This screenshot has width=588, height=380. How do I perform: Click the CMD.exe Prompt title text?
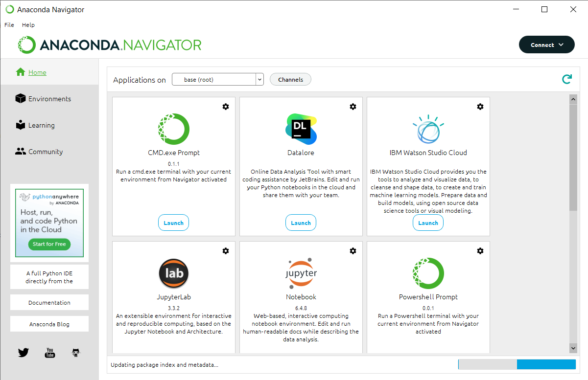[x=174, y=153]
